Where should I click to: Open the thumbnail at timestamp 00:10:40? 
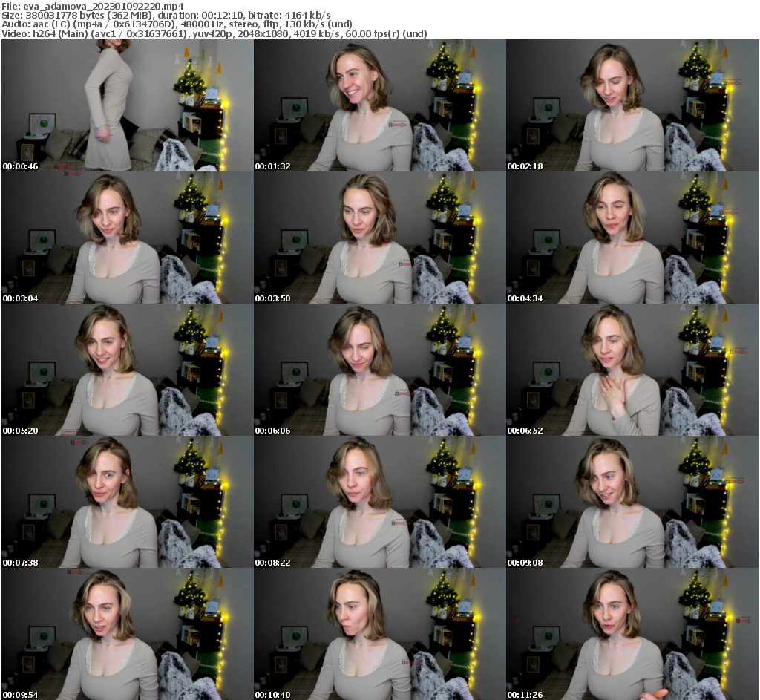coord(379,634)
